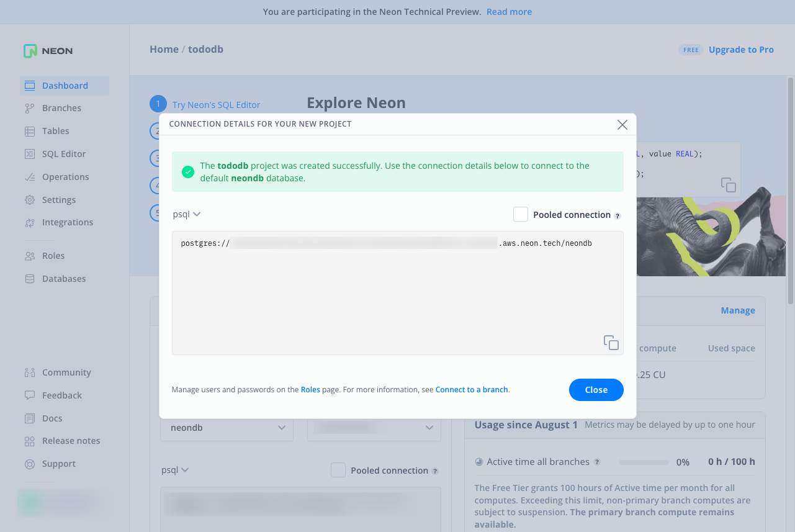Open the Dashboard menu item
Screen dimensions: 795x532
click(65, 86)
